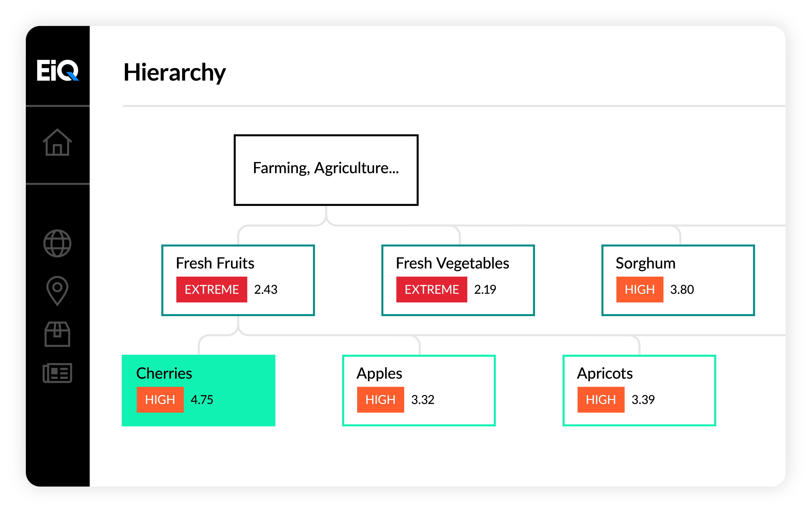Select the globe icon in sidebar

(x=57, y=243)
